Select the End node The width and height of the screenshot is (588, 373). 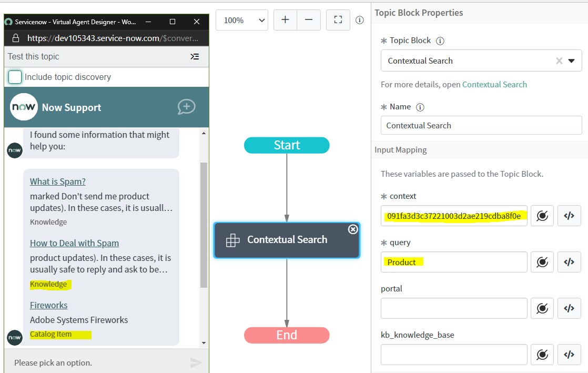[x=287, y=335]
